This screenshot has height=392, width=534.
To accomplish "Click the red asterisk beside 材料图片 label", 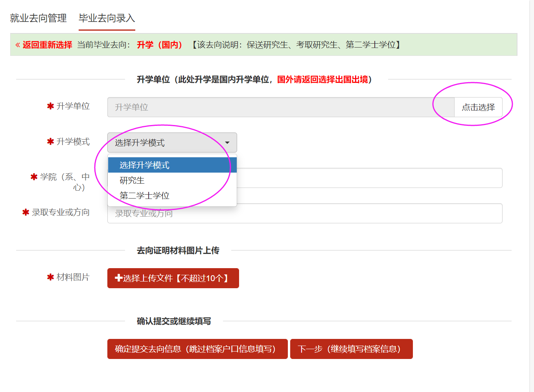I will point(50,277).
